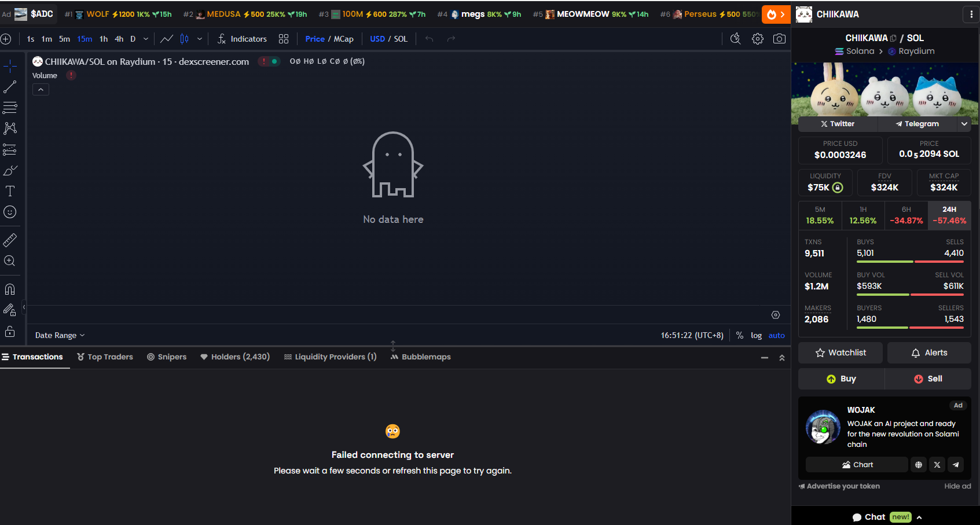
Task: Select the ruler measure tool
Action: pos(10,240)
